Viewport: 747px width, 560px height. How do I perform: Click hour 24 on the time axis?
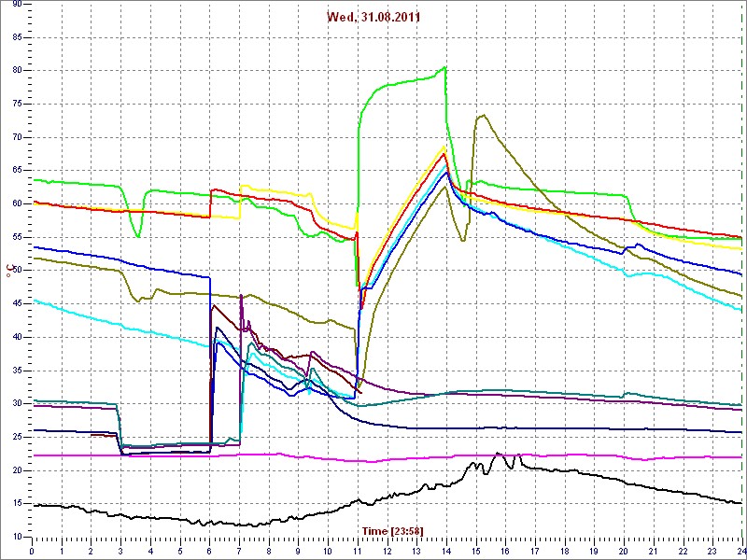[740, 552]
